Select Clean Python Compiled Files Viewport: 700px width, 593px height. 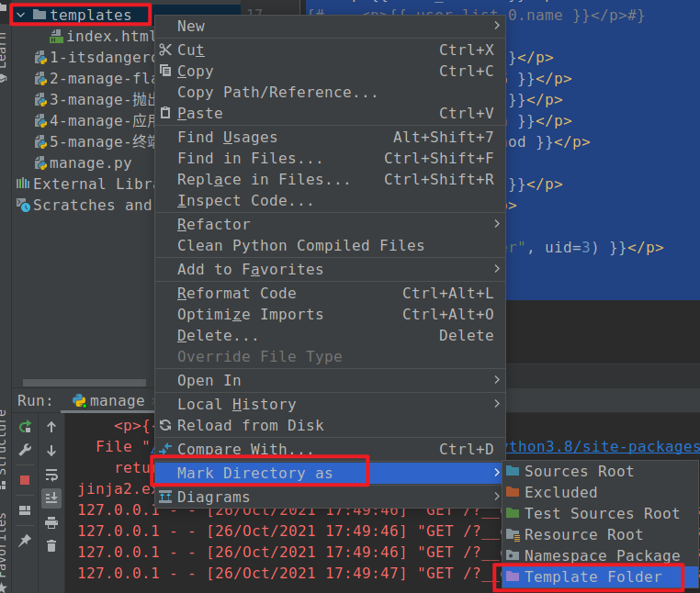[330, 246]
